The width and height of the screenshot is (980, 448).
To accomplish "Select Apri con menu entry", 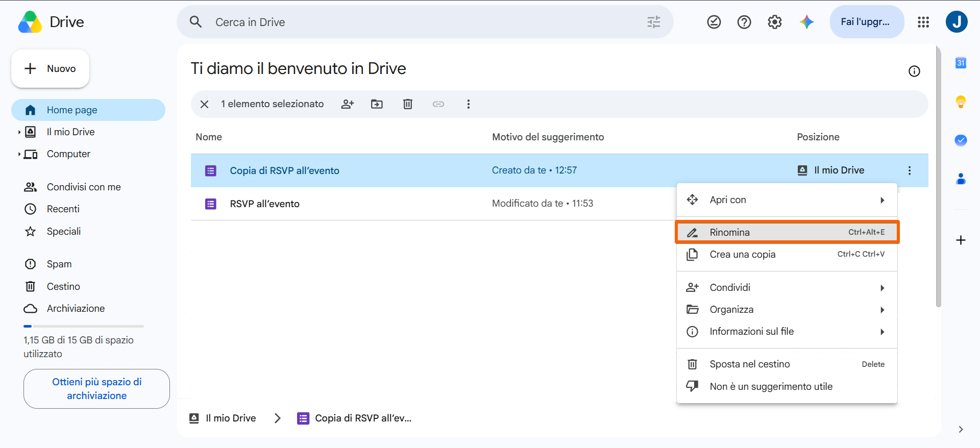I will pos(787,200).
